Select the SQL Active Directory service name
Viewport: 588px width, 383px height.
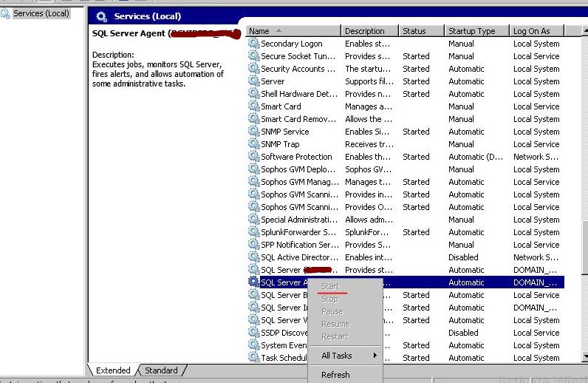pos(299,257)
